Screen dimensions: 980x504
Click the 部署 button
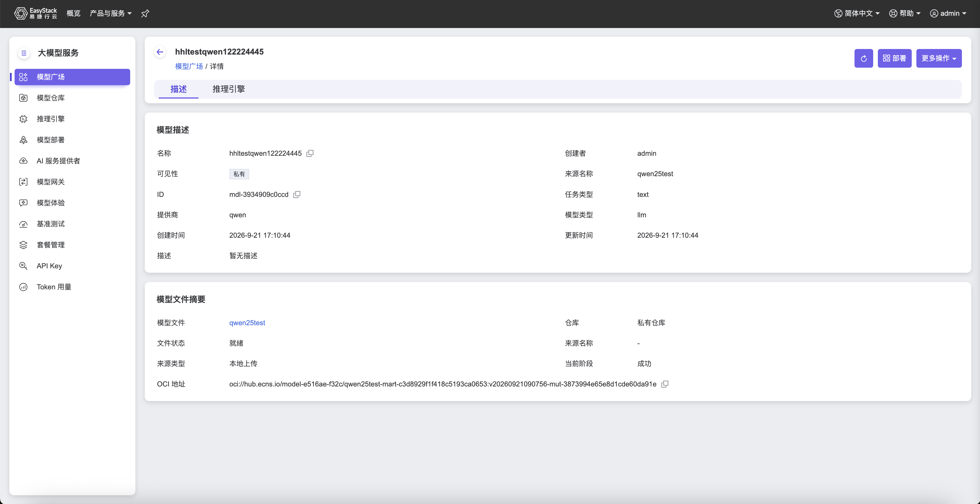(894, 58)
